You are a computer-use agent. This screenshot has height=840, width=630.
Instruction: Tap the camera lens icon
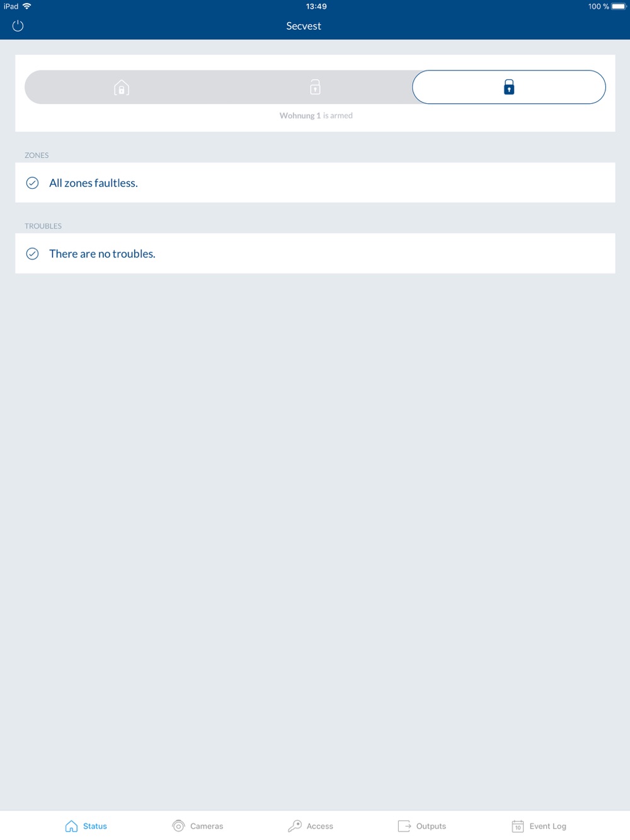point(178,826)
